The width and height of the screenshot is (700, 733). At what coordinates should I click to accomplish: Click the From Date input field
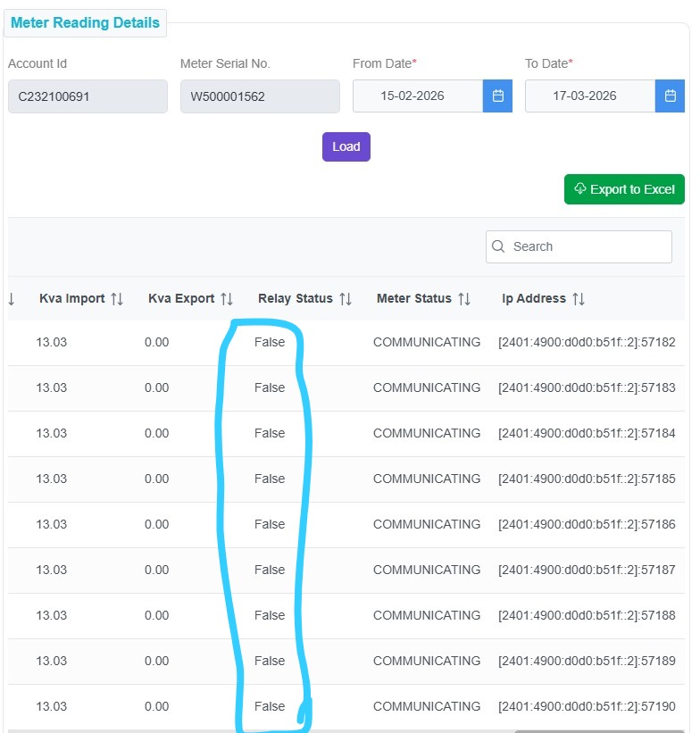tap(417, 96)
